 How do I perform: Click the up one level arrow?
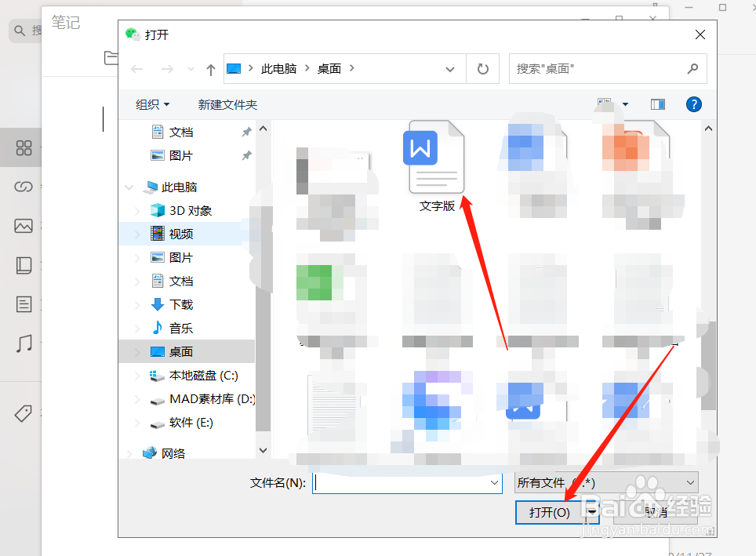(x=209, y=69)
